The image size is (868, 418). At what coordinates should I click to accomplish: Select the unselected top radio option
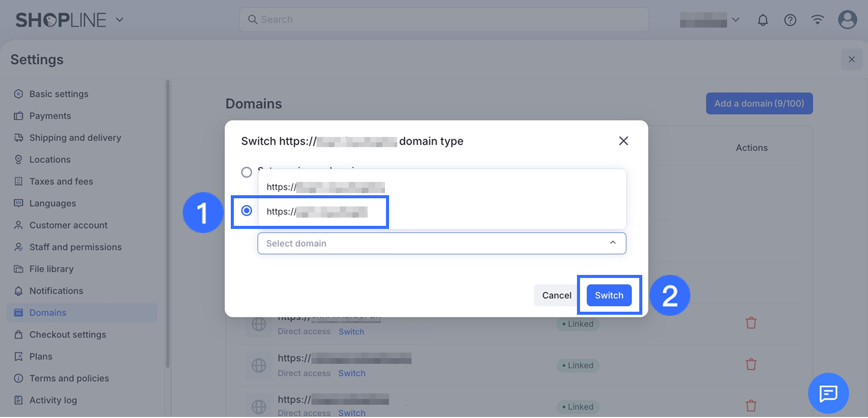[x=247, y=172]
